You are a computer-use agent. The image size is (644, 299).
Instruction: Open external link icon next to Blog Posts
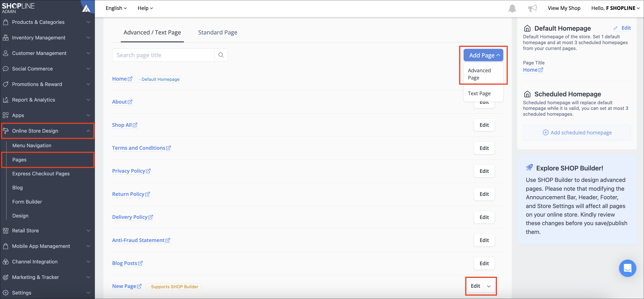pyautogui.click(x=141, y=263)
